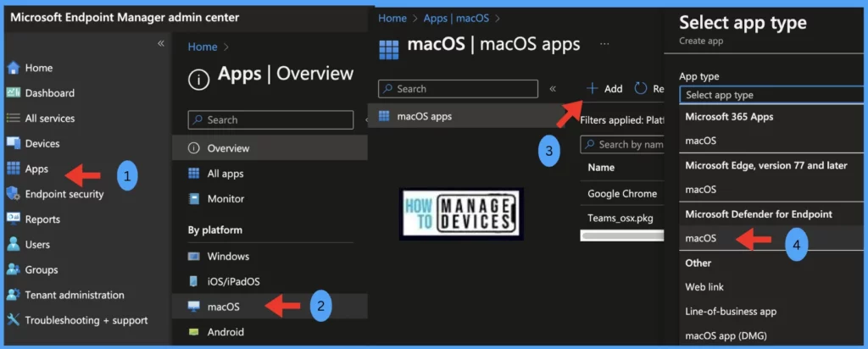Click the Dashboard chart icon

14,93
